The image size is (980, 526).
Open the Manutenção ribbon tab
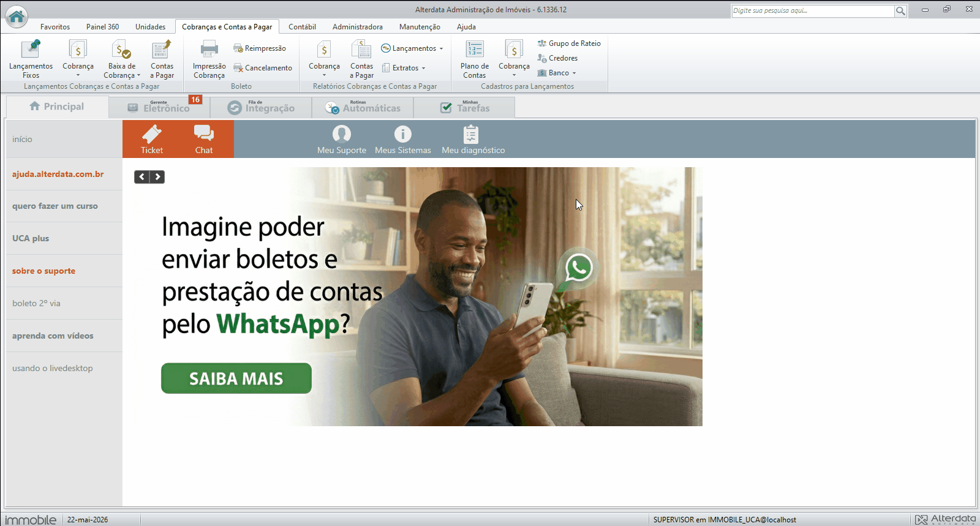[420, 27]
